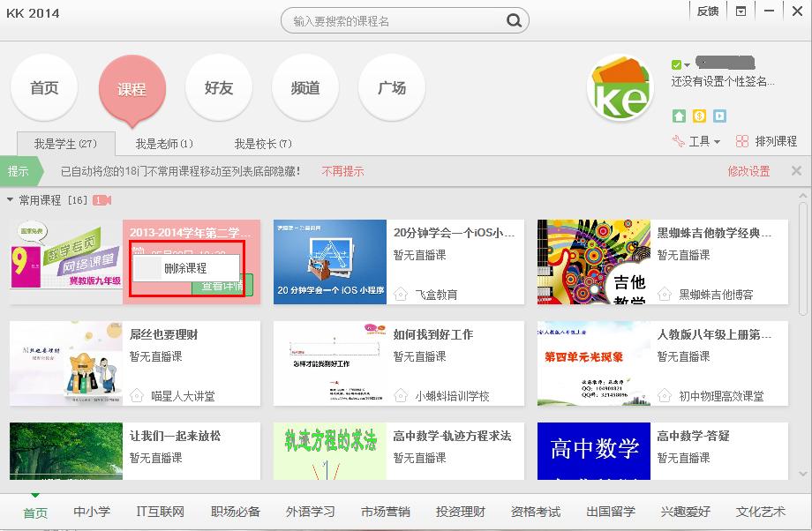The height and width of the screenshot is (531, 812).
Task: Go to the 首页 navigation bubble
Action: [44, 87]
